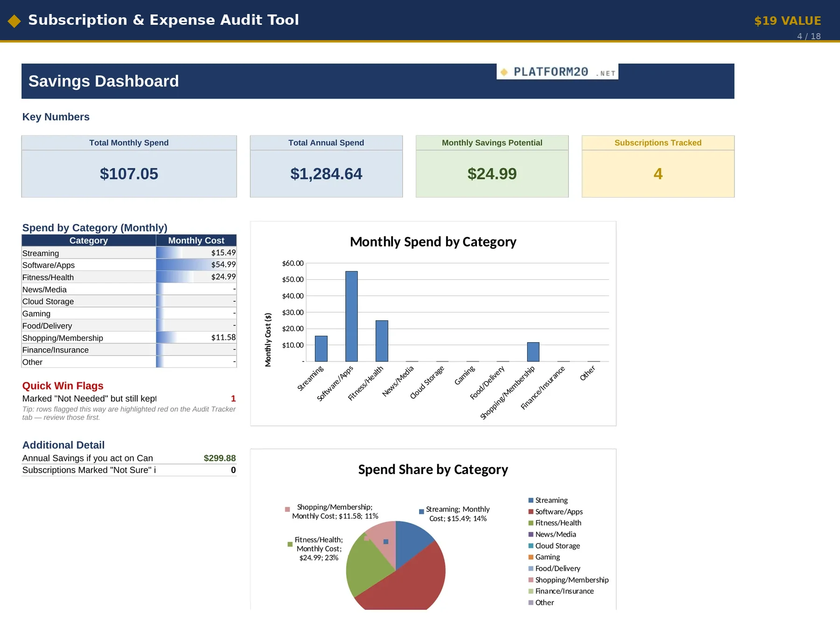Click the Category column header
Viewport: 840px width, 636px height.
tap(89, 240)
